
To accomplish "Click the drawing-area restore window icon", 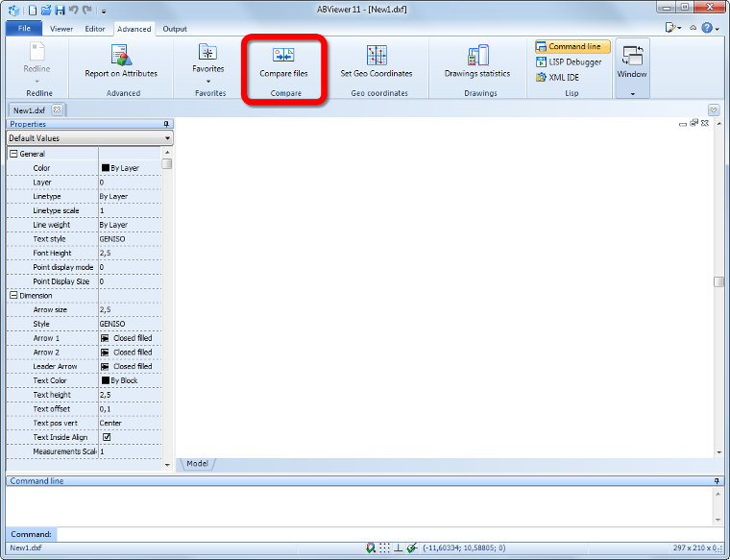I will pyautogui.click(x=693, y=123).
